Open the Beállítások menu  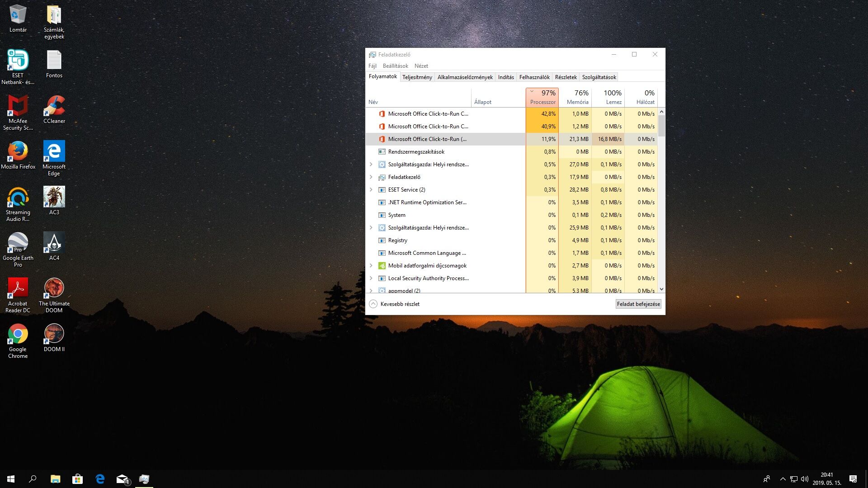tap(395, 66)
